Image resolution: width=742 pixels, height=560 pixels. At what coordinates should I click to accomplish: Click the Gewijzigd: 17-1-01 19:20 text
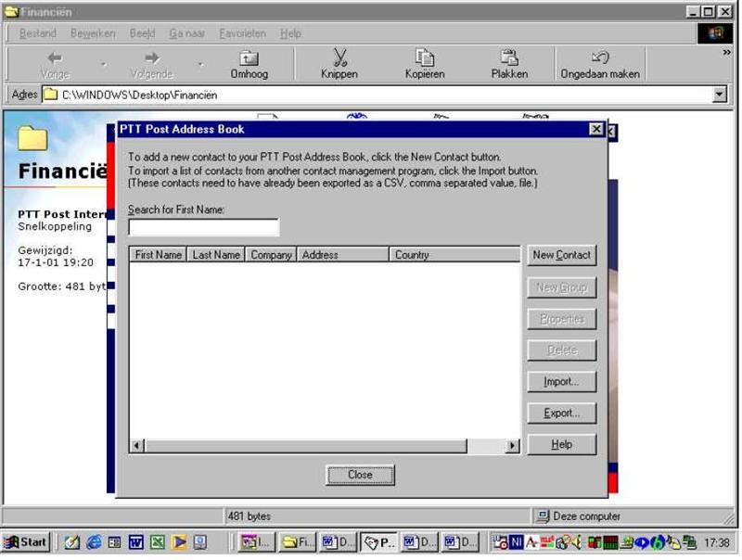(x=56, y=256)
